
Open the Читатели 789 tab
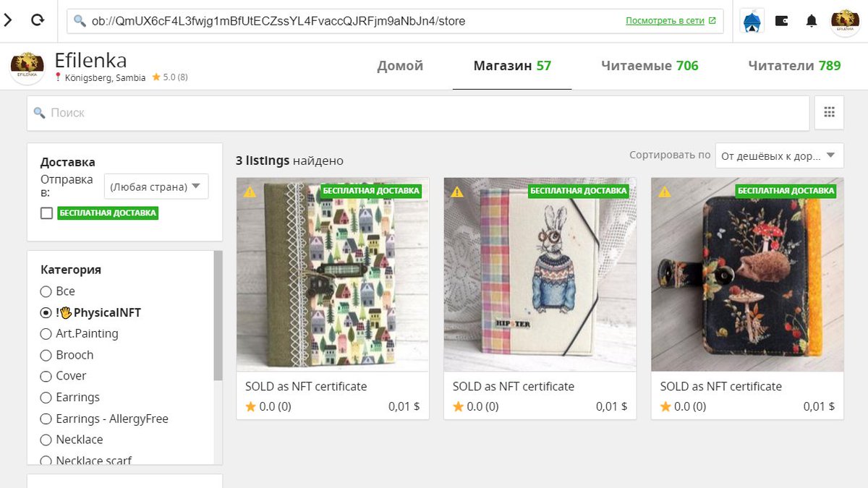pyautogui.click(x=794, y=66)
